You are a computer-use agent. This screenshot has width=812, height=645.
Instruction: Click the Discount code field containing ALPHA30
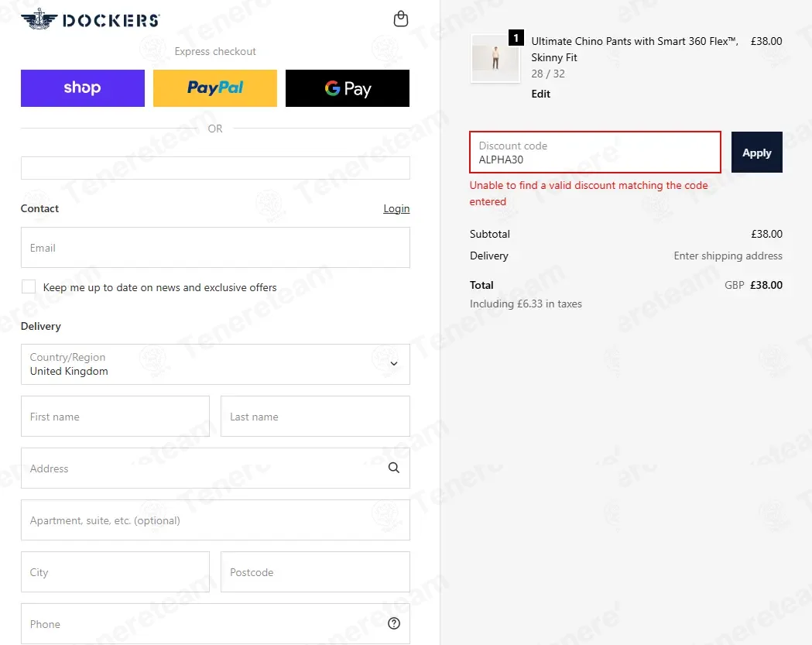(595, 153)
